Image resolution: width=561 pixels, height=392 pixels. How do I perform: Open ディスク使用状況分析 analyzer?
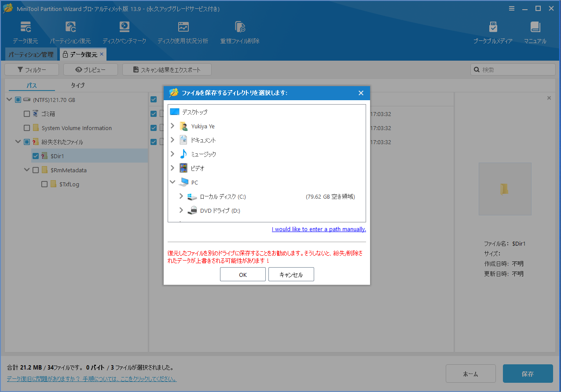(183, 33)
